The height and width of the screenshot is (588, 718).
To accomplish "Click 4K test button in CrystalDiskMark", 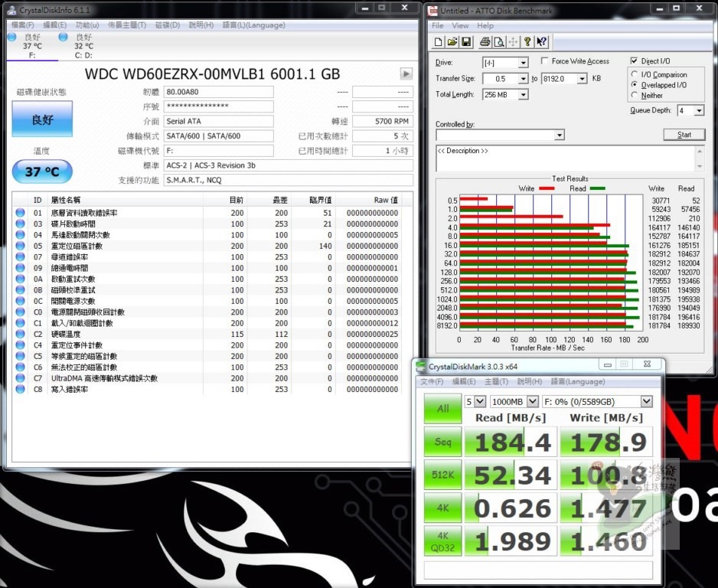I will 442,508.
